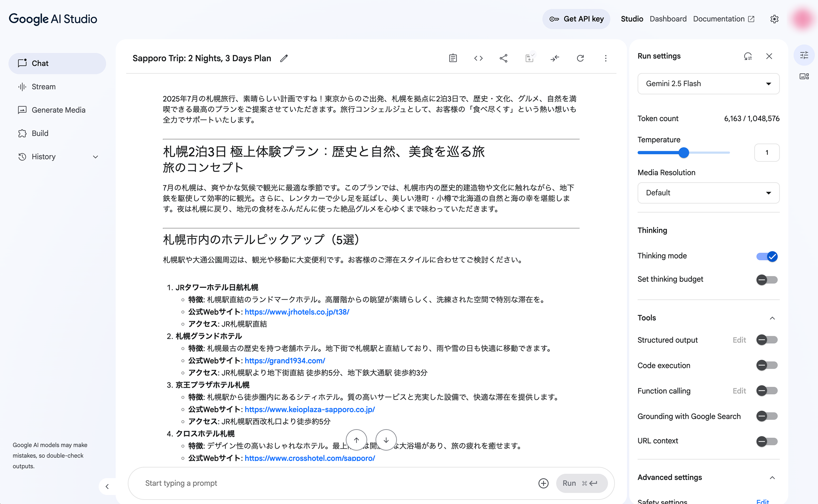
Task: Click the Run button
Action: (x=582, y=483)
